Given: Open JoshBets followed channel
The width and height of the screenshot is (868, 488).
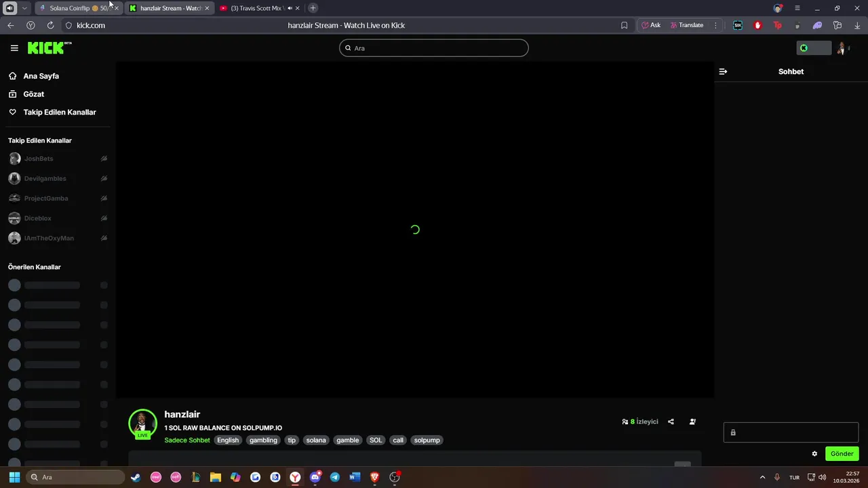Looking at the screenshot, I should pos(39,159).
